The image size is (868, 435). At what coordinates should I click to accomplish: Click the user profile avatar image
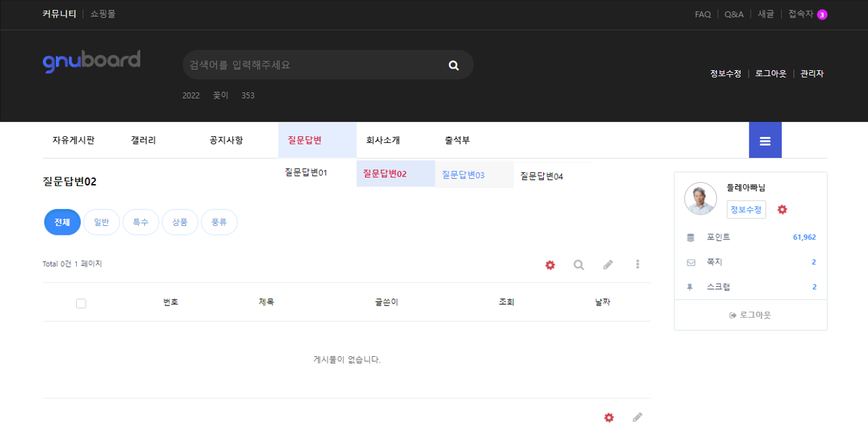click(700, 199)
